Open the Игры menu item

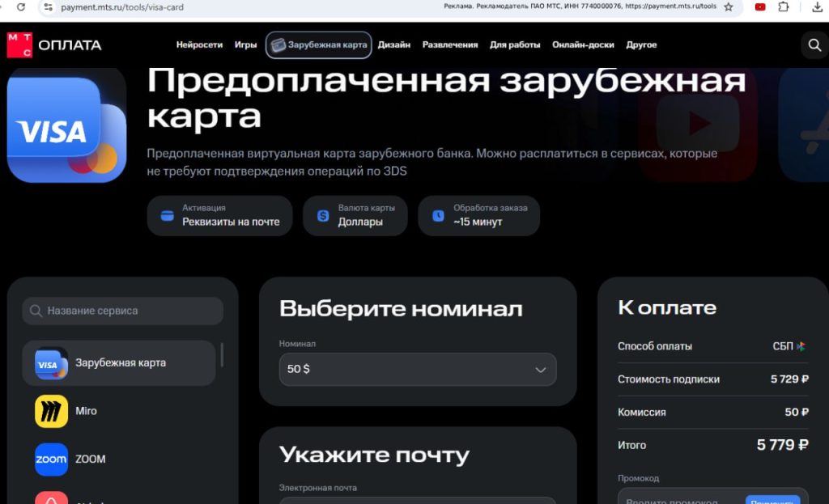point(245,44)
